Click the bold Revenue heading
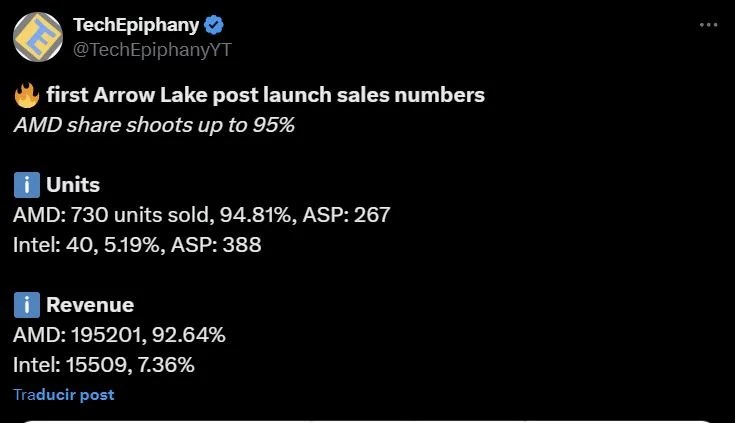This screenshot has height=423, width=735. pyautogui.click(x=90, y=305)
